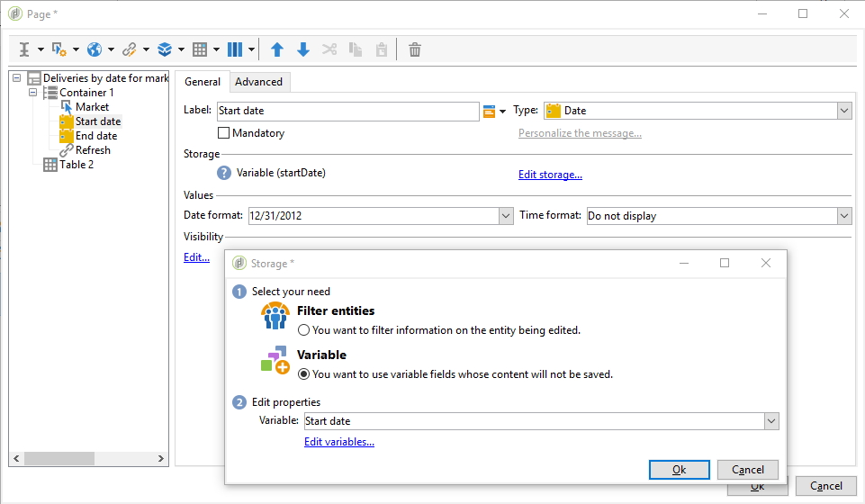Click the text input control icon
Image resolution: width=865 pixels, height=504 pixels.
coord(24,49)
